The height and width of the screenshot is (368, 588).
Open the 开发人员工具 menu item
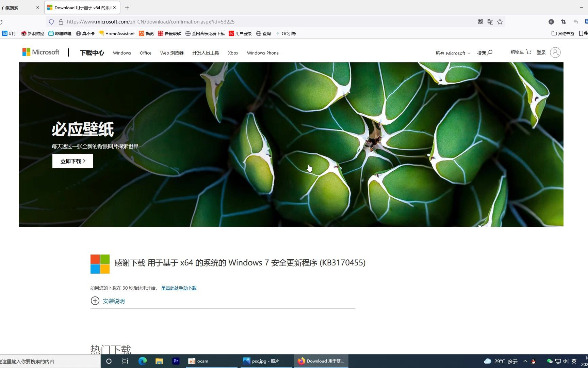[x=206, y=53]
